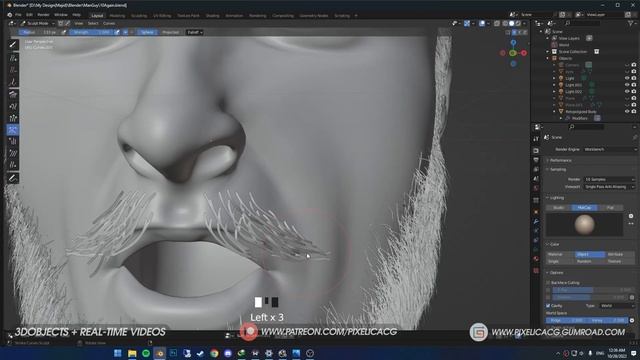Open the Modifier properties wrench tab

[x=536, y=222]
